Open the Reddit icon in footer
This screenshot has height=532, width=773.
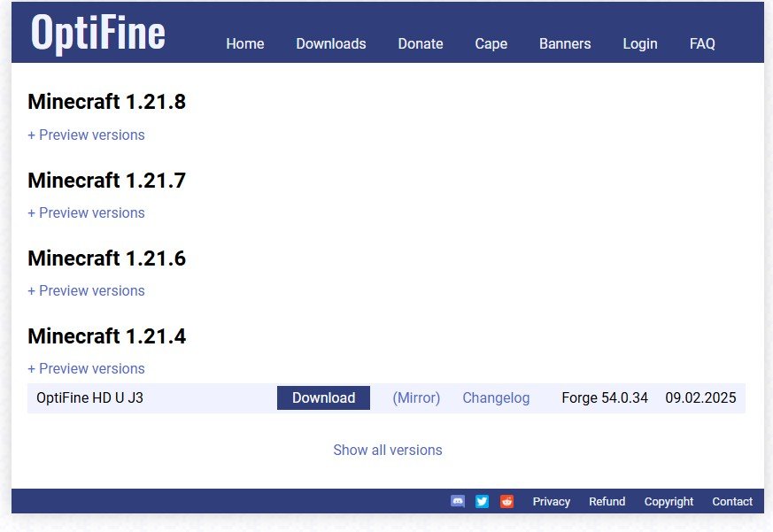click(506, 501)
